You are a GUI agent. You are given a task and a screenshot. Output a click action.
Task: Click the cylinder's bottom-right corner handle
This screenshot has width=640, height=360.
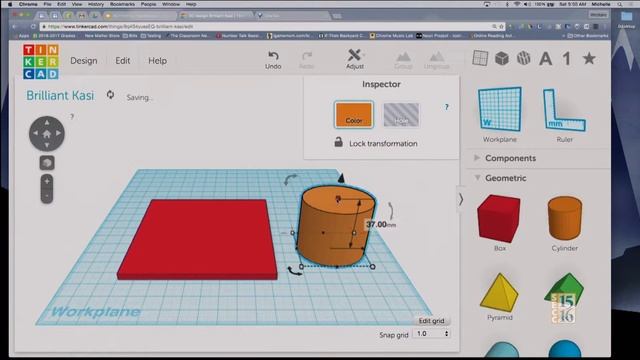tap(372, 267)
